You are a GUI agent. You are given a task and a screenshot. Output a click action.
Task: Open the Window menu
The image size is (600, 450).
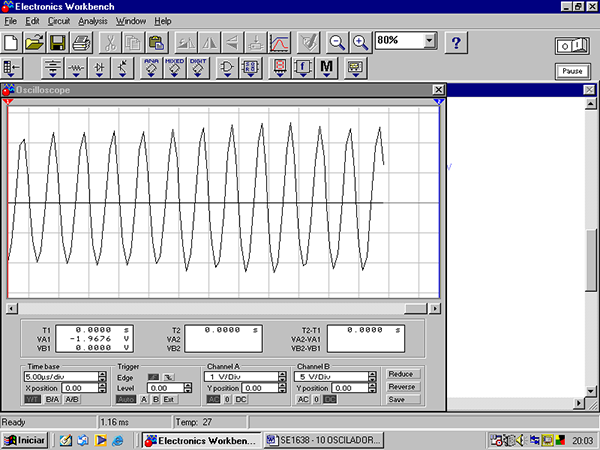[x=131, y=21]
